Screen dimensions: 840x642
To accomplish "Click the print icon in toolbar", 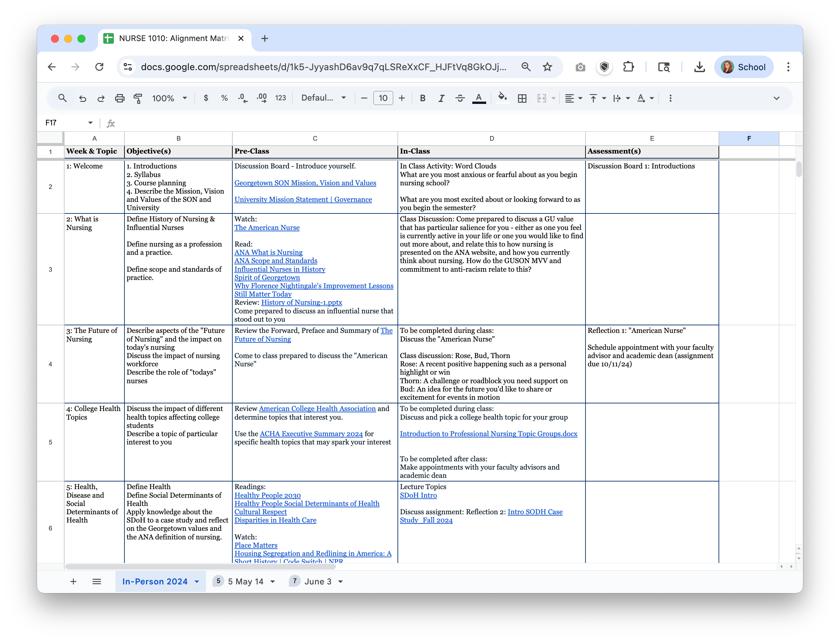I will [x=119, y=98].
